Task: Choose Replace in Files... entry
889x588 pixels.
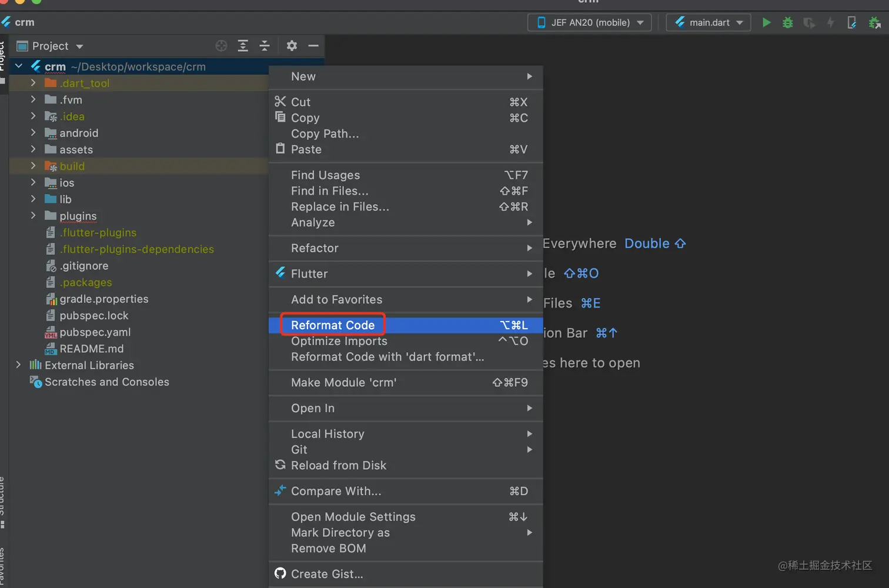Action: tap(406, 207)
